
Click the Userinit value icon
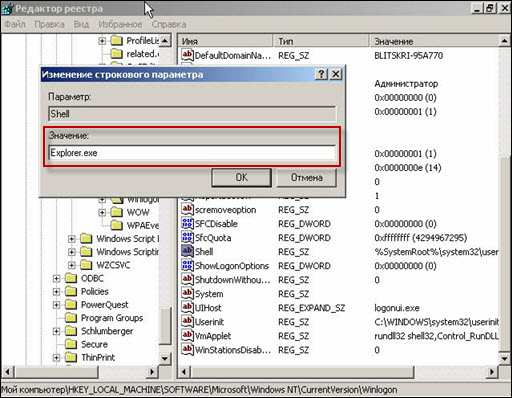[x=187, y=321]
